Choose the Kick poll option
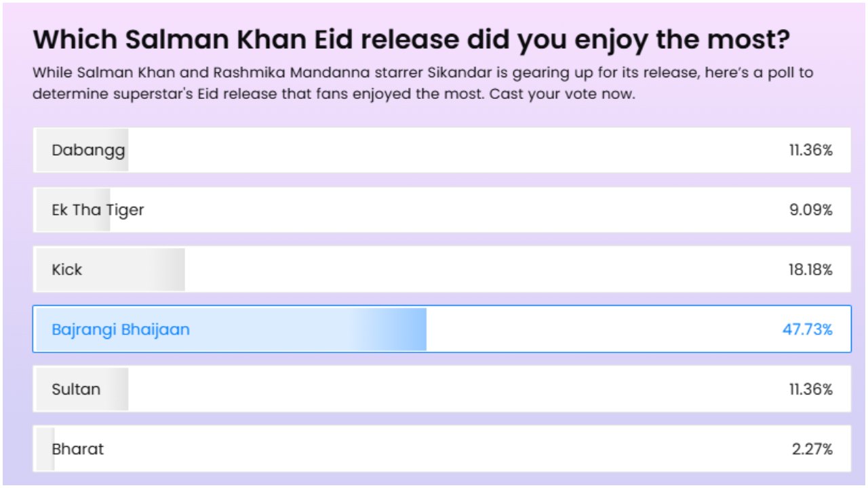This screenshot has height=488, width=868. (442, 269)
